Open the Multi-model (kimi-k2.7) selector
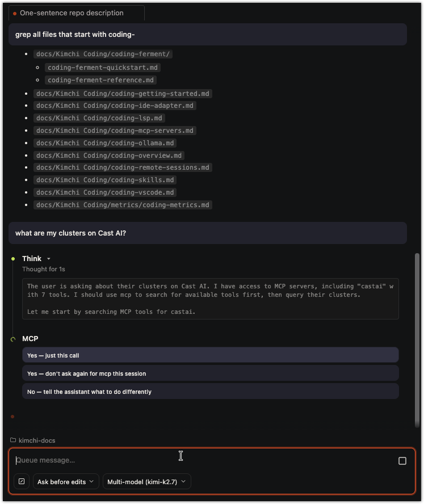 [147, 481]
